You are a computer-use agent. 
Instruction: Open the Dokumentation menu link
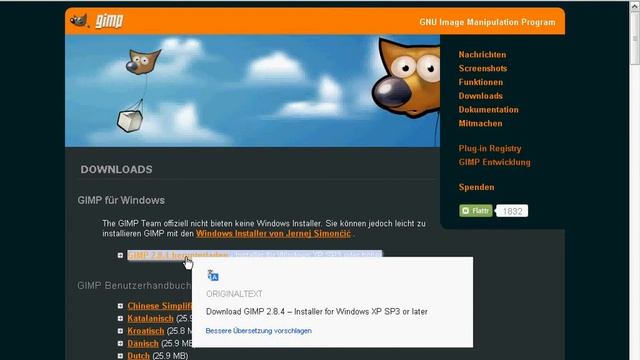click(488, 110)
